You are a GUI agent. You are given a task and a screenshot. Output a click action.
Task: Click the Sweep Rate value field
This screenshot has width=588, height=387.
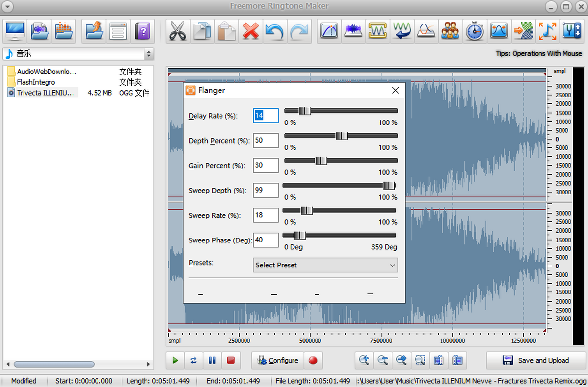(x=266, y=215)
